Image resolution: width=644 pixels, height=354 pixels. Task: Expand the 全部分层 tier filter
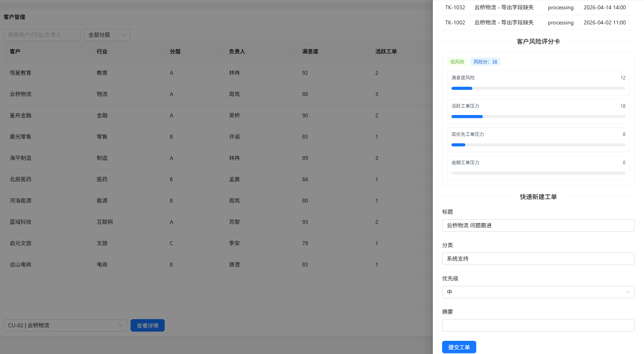107,35
